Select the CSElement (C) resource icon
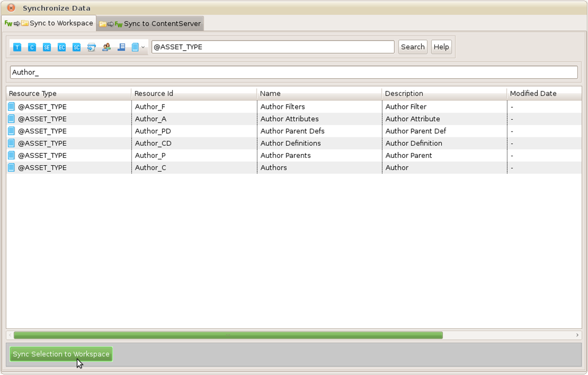This screenshot has width=588, height=375. tap(32, 48)
